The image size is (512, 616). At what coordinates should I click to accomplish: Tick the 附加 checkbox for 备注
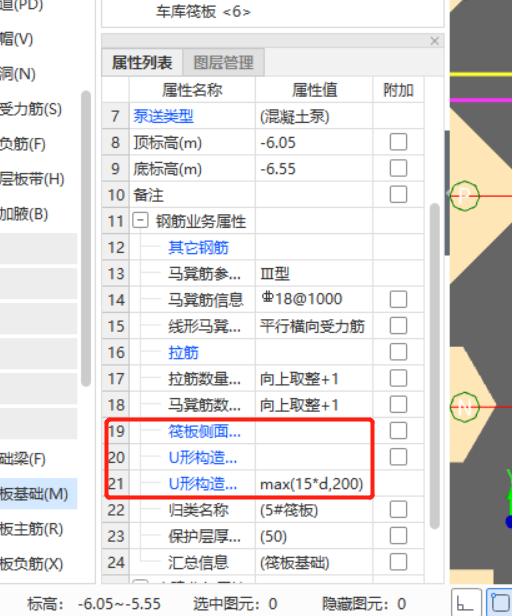398,194
